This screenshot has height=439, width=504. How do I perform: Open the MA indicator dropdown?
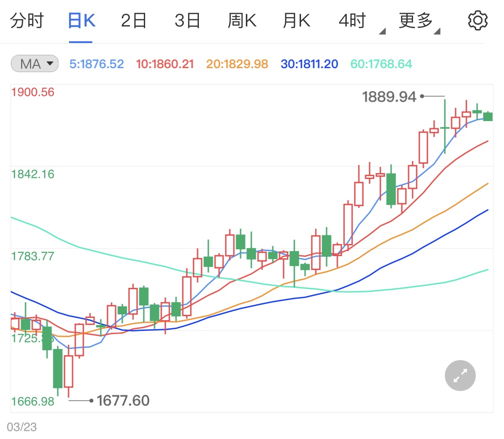click(35, 64)
